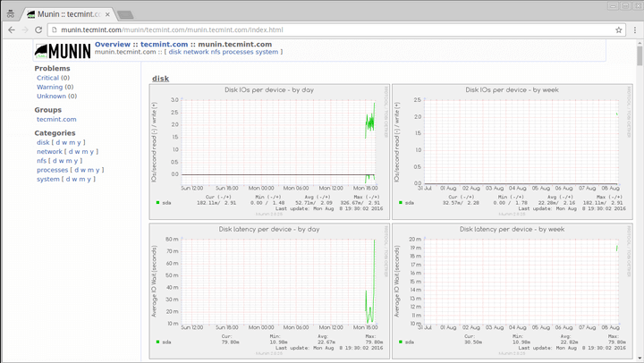This screenshot has height=363, width=644.
Task: Open the Critical problems link
Action: pos(47,78)
